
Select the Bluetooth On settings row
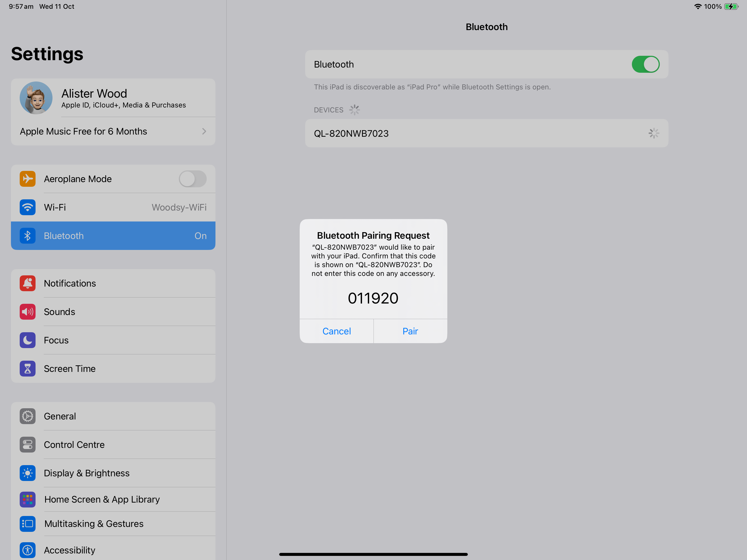pyautogui.click(x=113, y=236)
